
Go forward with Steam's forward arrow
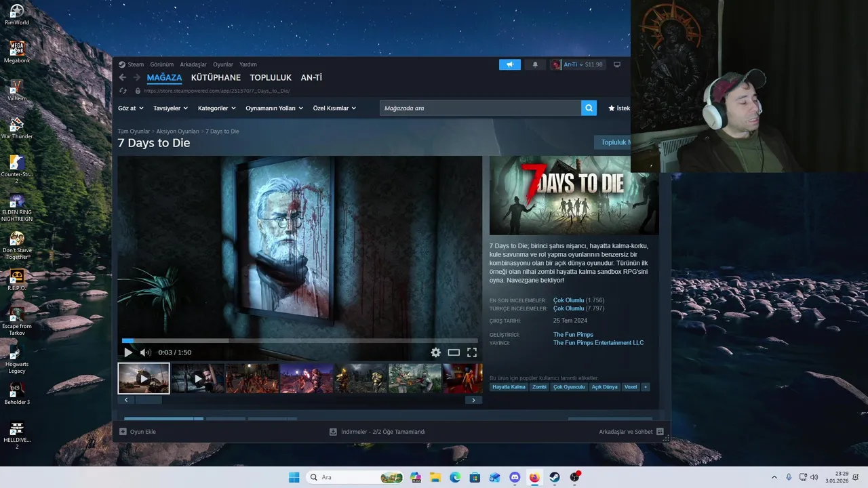tap(136, 78)
